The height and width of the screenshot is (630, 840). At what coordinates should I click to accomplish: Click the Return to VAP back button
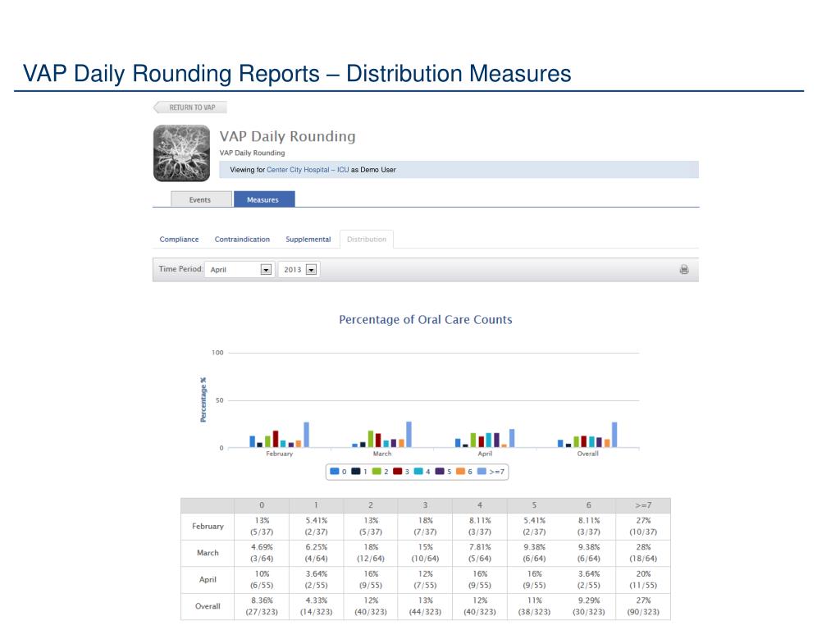pos(190,107)
